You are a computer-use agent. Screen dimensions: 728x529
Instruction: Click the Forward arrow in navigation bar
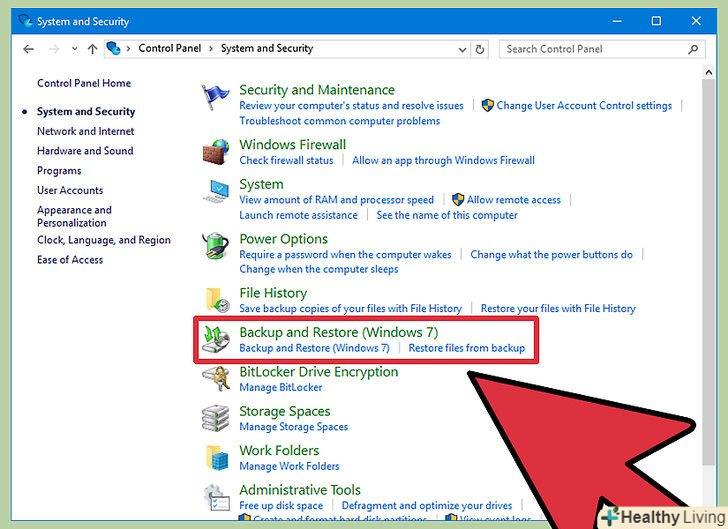point(54,49)
